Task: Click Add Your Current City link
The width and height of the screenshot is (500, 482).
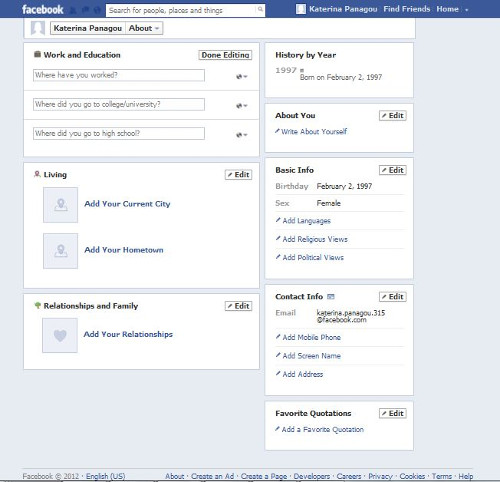Action: point(127,204)
